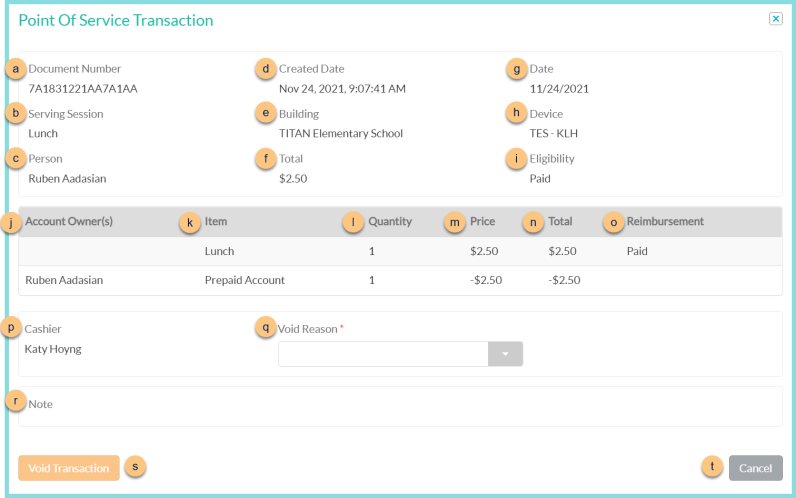
Task: Click the device value TES - KLH
Action: (553, 134)
